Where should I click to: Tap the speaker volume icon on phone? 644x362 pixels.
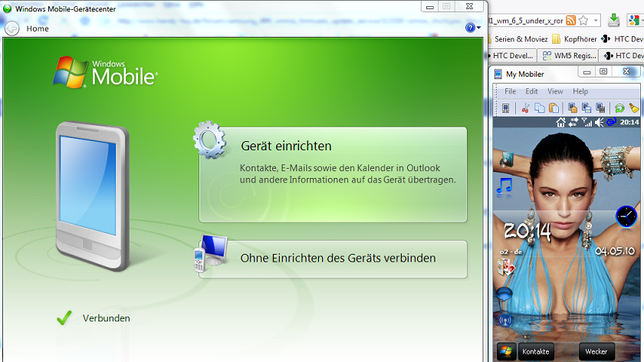tap(600, 122)
